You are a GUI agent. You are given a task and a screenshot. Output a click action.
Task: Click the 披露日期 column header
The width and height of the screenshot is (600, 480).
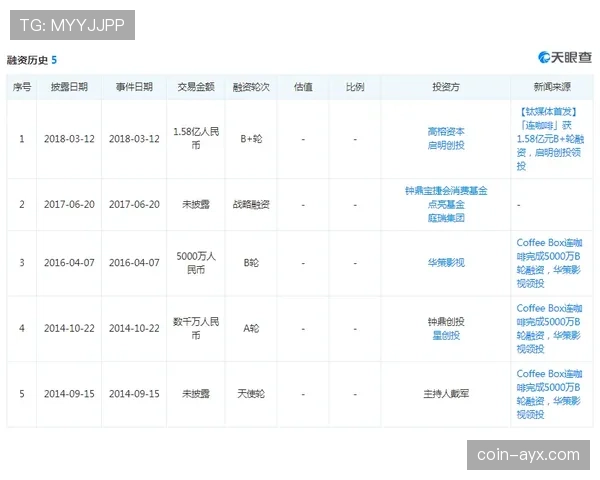[69, 87]
